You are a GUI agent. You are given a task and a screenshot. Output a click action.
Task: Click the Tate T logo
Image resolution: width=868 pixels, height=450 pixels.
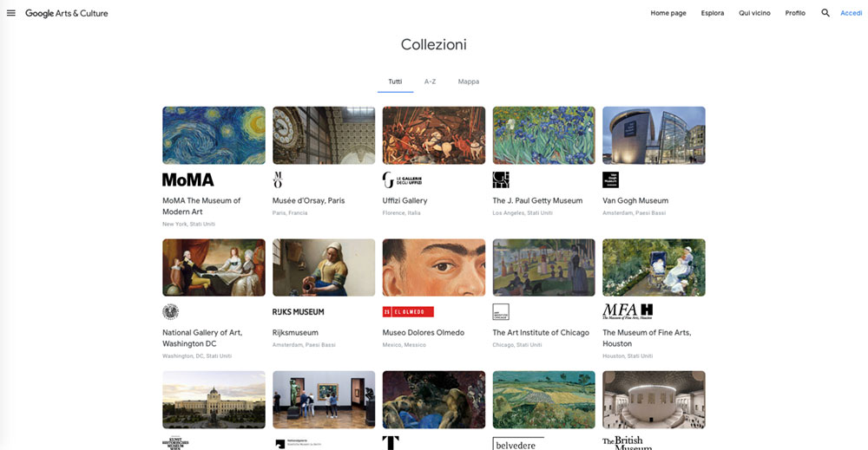391,443
